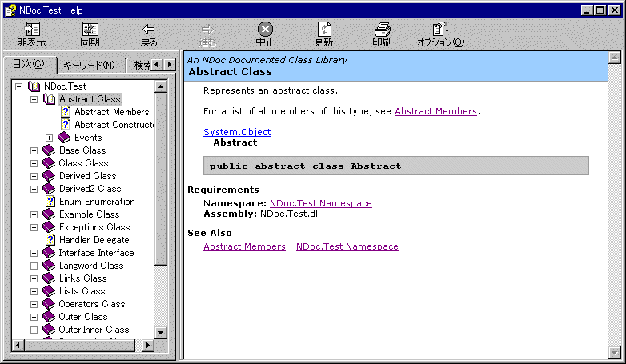The width and height of the screenshot is (626, 364).
Task: Click the Derived Class book icon
Action: 49,176
